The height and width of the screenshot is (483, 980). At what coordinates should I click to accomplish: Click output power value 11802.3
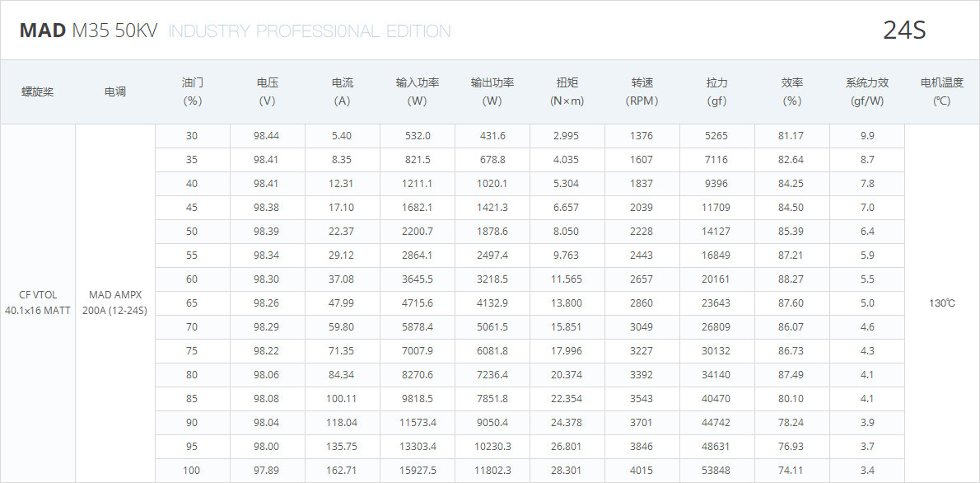492,471
